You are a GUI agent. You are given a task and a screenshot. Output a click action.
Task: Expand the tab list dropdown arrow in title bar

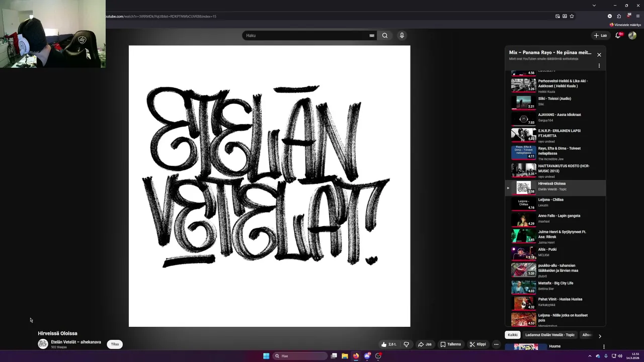(594, 6)
